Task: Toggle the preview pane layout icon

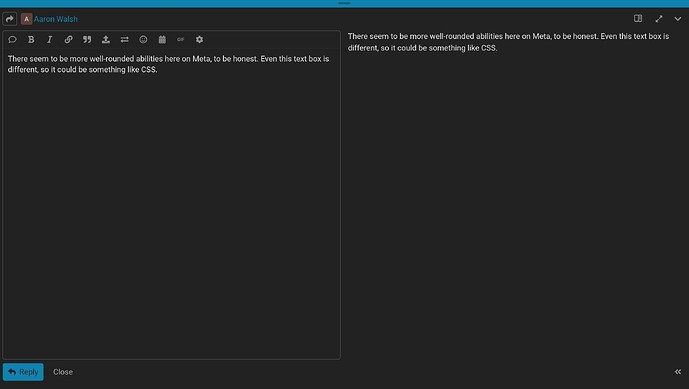Action: coord(638,18)
